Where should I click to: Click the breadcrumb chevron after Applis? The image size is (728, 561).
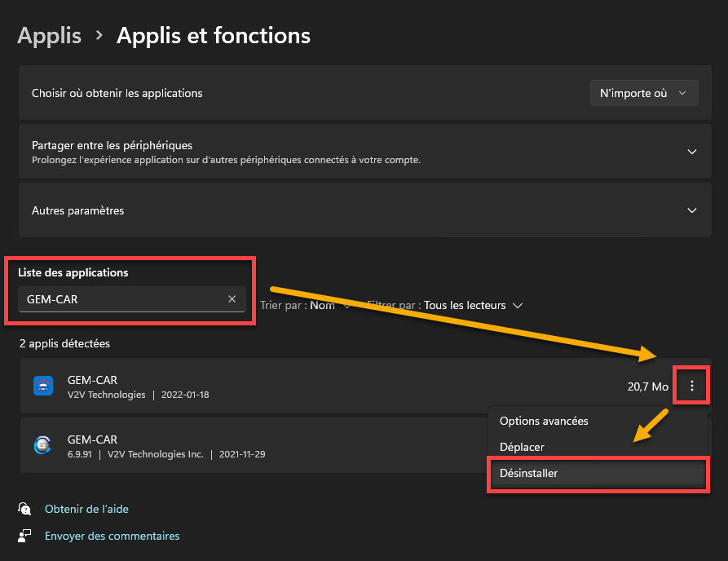coord(99,35)
